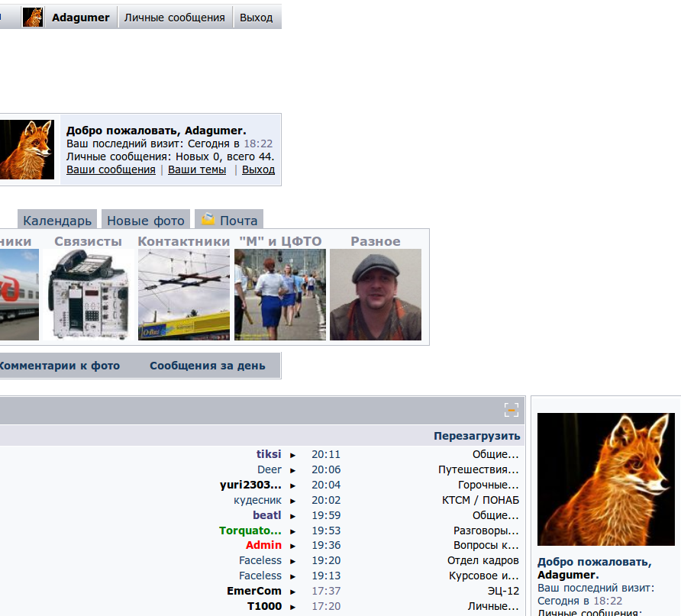681x616 pixels.
Task: Click Выход in the top navigation bar
Action: tap(257, 18)
